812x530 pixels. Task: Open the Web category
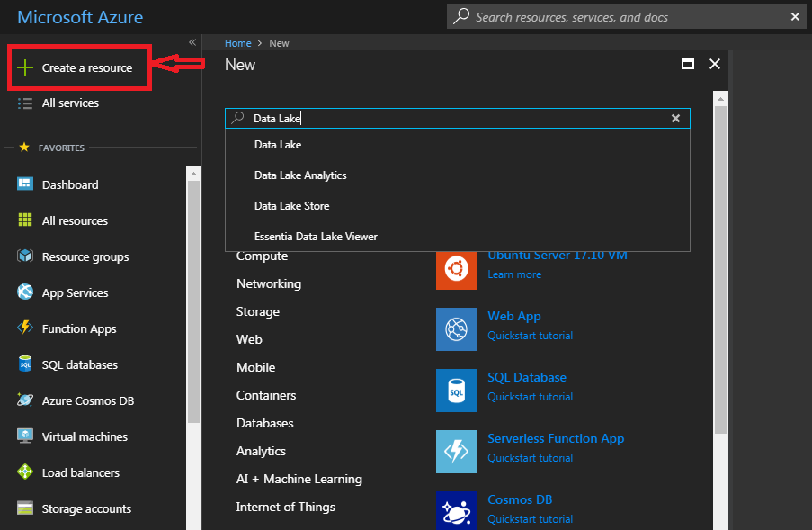tap(249, 339)
